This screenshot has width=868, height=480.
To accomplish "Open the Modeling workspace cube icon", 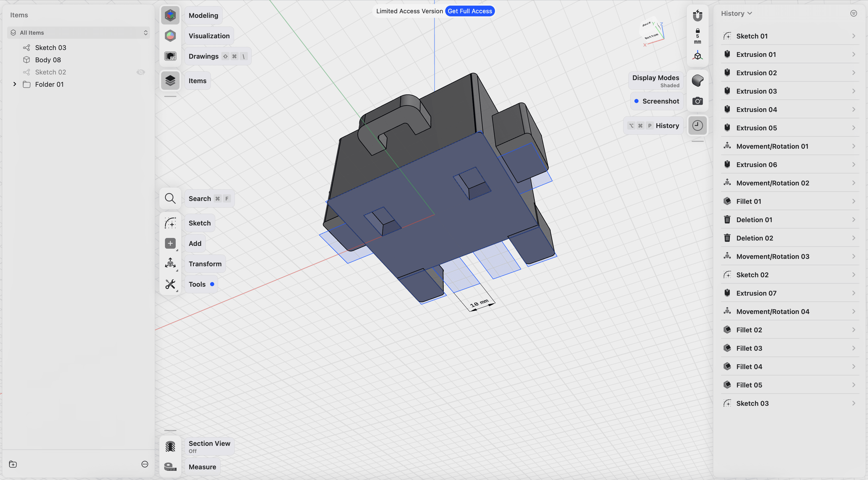I will click(x=170, y=15).
